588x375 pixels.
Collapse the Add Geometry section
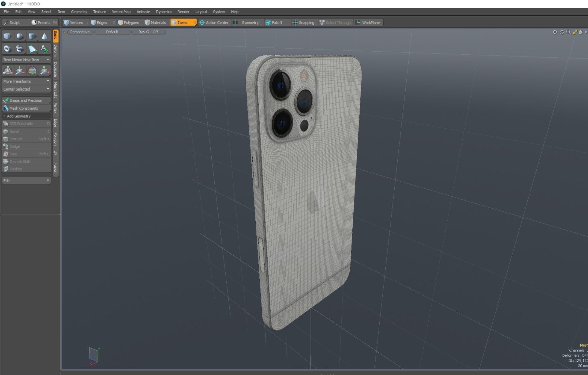tap(19, 116)
